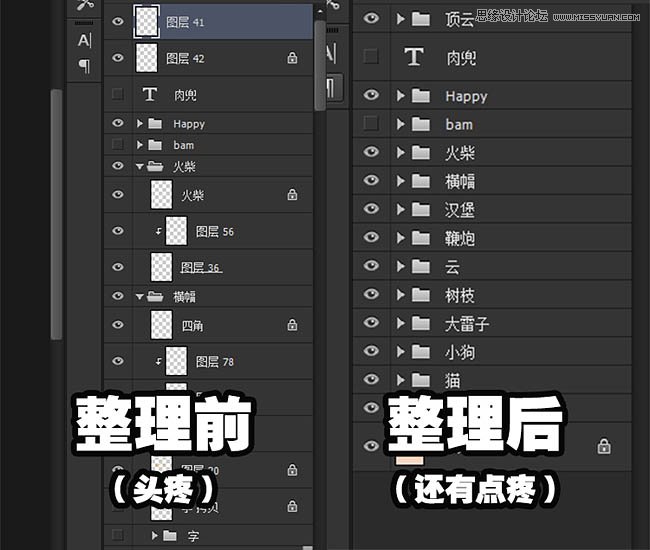650x550 pixels.
Task: Hide the 大雷子 group
Action: tap(371, 322)
